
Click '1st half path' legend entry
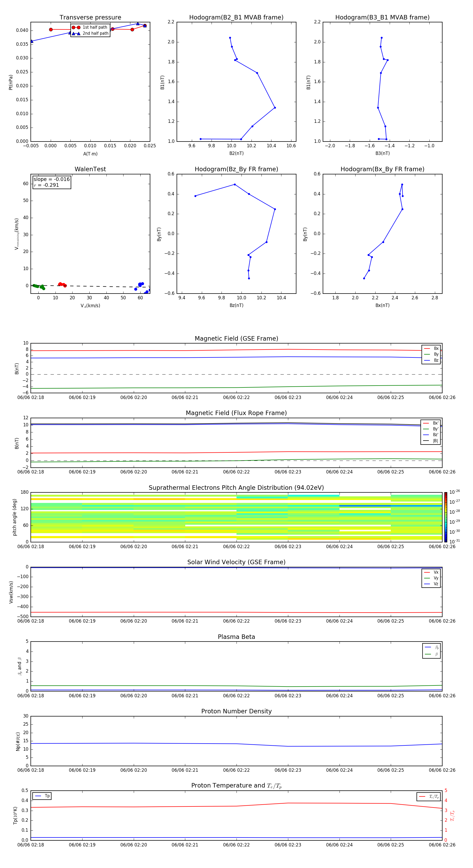[90, 27]
